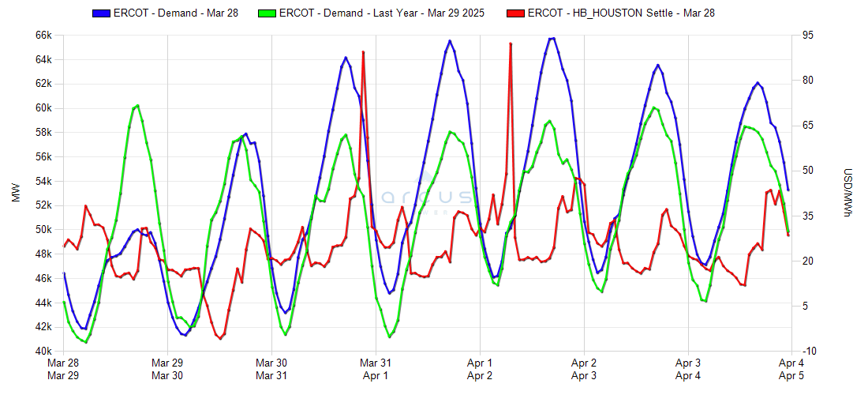Select the leftmost 'Mar 28' x-axis date label
The height and width of the screenshot is (395, 868).
tap(63, 363)
